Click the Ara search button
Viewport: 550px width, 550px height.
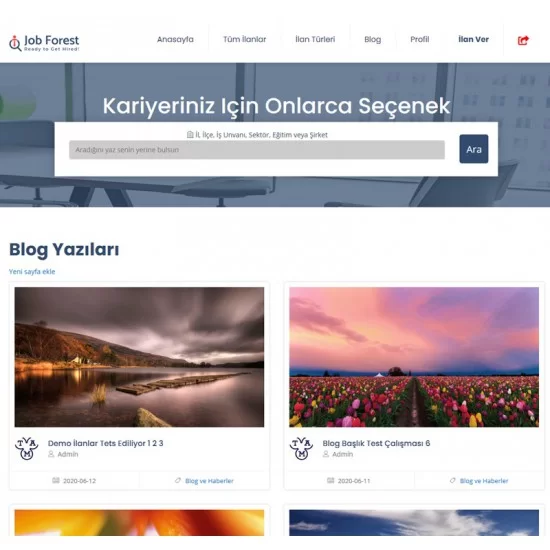(474, 149)
